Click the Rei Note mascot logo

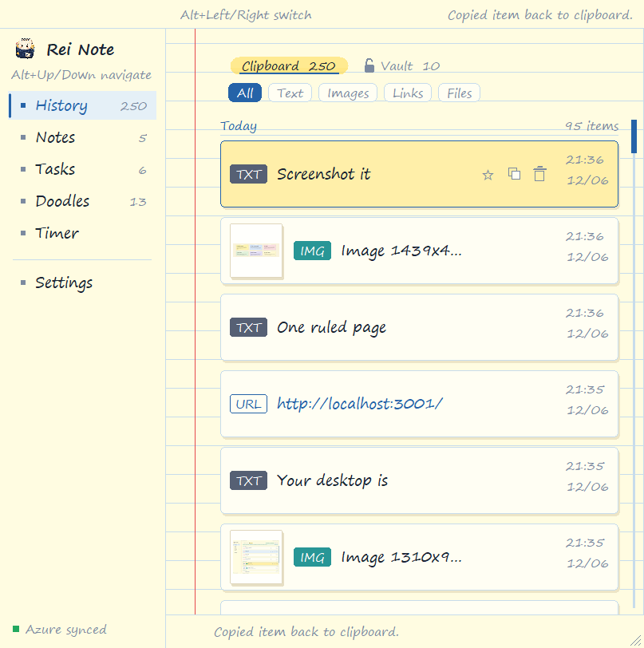[25, 49]
